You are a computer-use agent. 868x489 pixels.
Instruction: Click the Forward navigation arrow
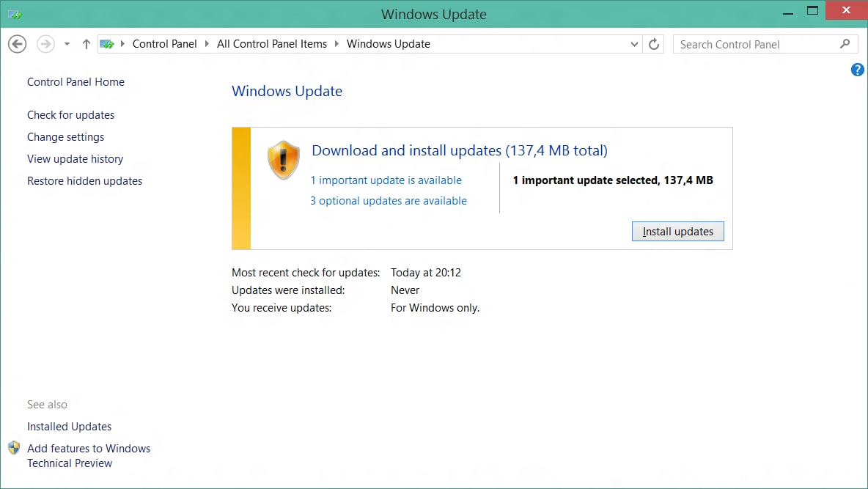[45, 44]
